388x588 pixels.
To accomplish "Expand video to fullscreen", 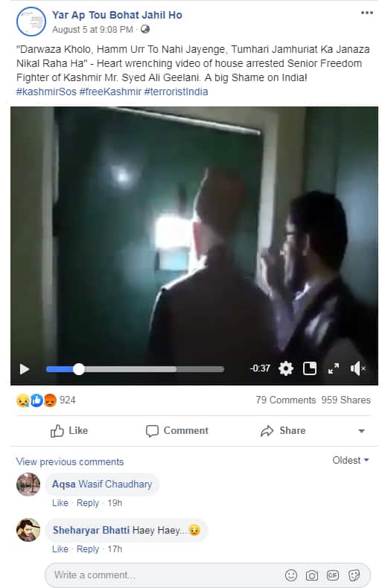I will 334,368.
